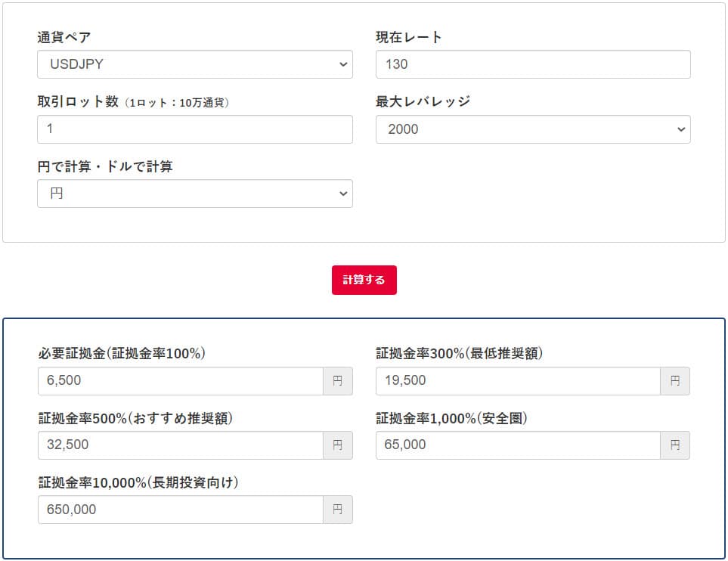Click the 最大レバレッジ label text
The width and height of the screenshot is (728, 561).
[423, 101]
